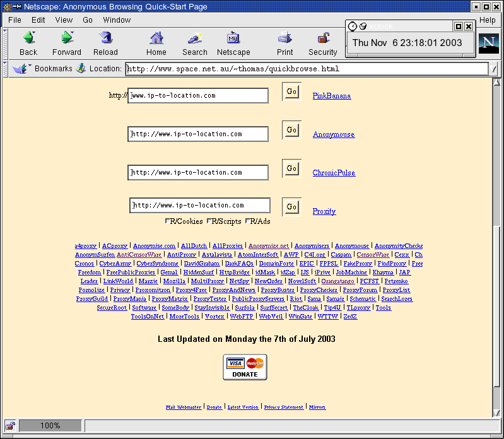Click the Visa MasterCard Donate button

245,367
